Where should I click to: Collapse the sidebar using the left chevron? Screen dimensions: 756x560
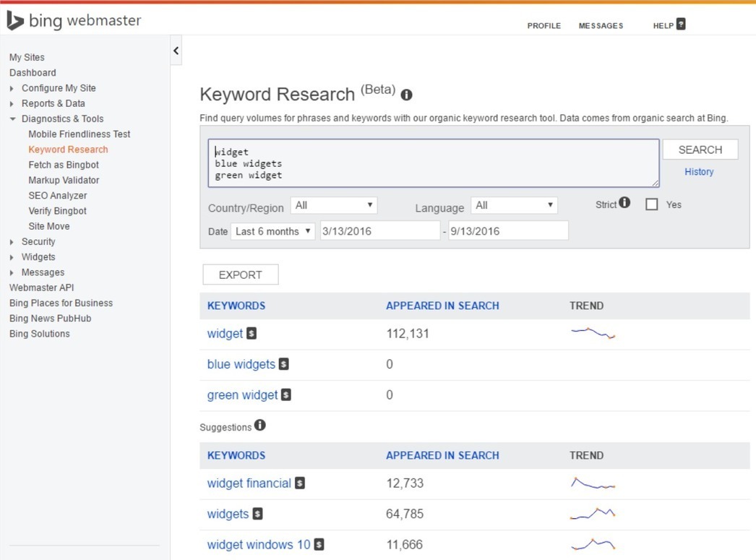pyautogui.click(x=176, y=51)
